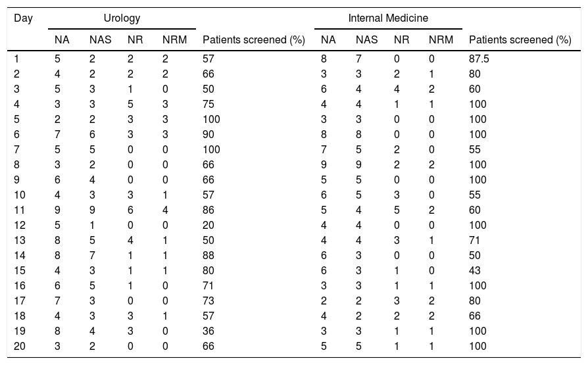Click the 86 percent cell in Day 11 row
Screen dimensions: 588x365
click(x=208, y=210)
